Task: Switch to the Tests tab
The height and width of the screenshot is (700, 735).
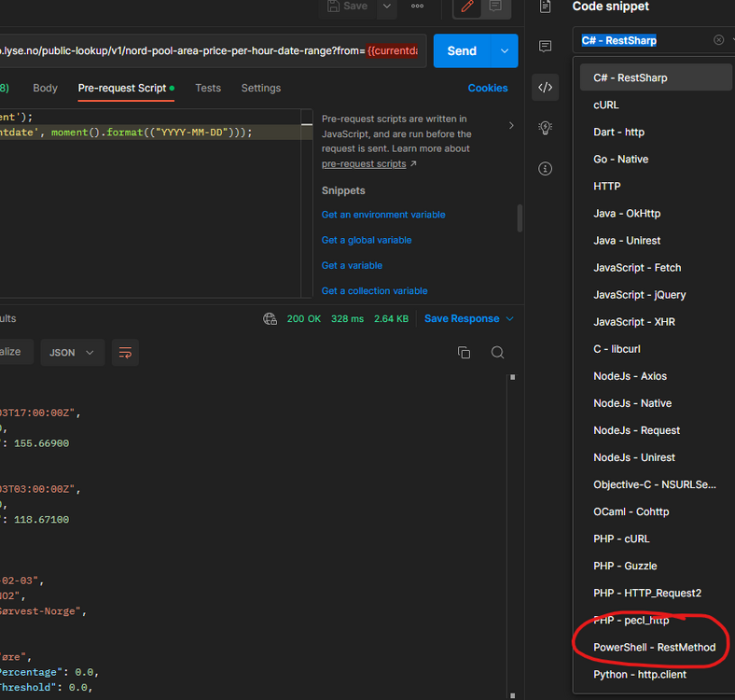Action: coord(208,88)
